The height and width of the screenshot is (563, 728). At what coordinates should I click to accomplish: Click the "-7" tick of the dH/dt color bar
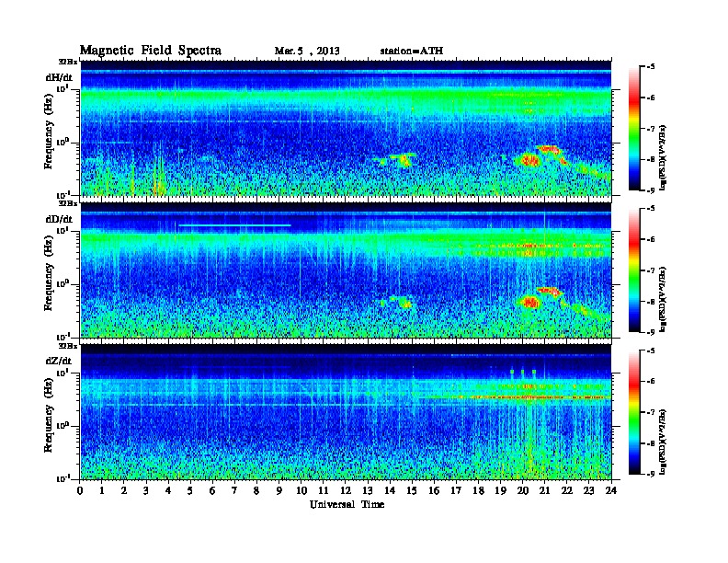click(651, 129)
